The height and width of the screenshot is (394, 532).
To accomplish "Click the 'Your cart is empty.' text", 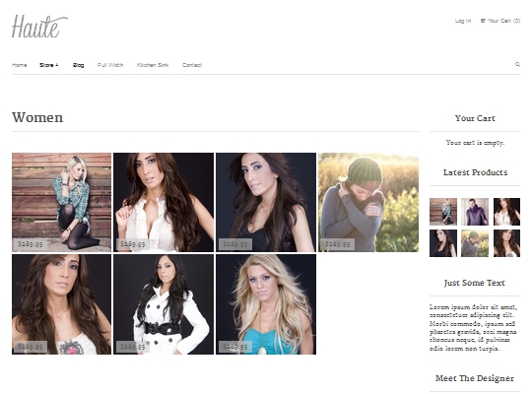I will [475, 143].
